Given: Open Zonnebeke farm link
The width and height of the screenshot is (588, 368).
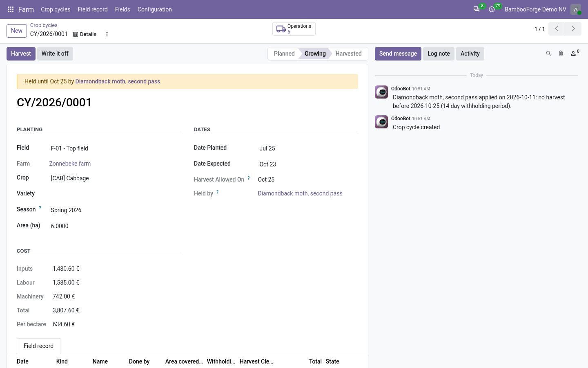Looking at the screenshot, I should coord(70,164).
